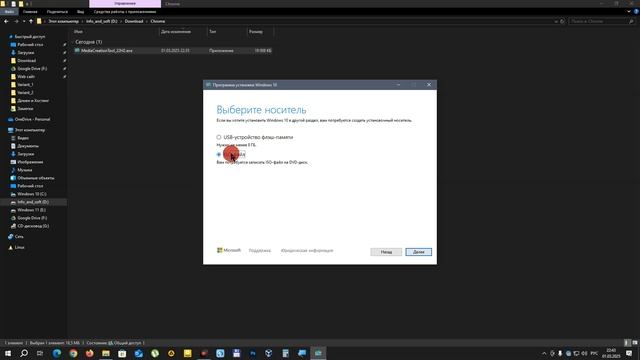Open Google Drive (F:) in quick access
This screenshot has height=360, width=640.
(32, 69)
